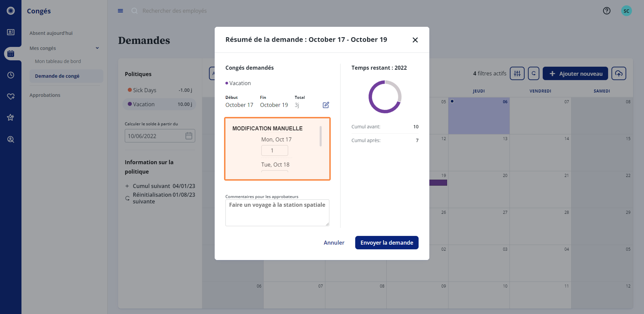Open the star performance sidebar icon

pyautogui.click(x=11, y=117)
